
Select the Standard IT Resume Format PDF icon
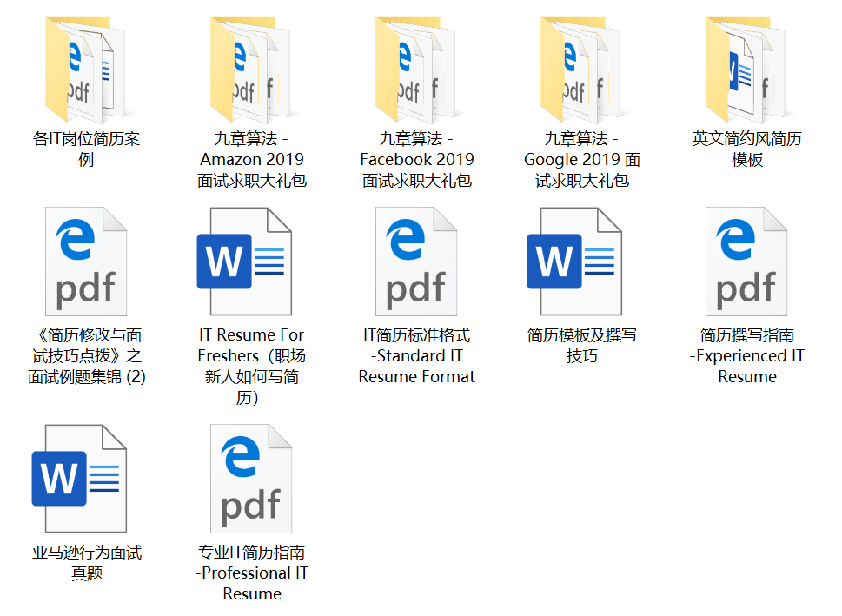click(416, 262)
